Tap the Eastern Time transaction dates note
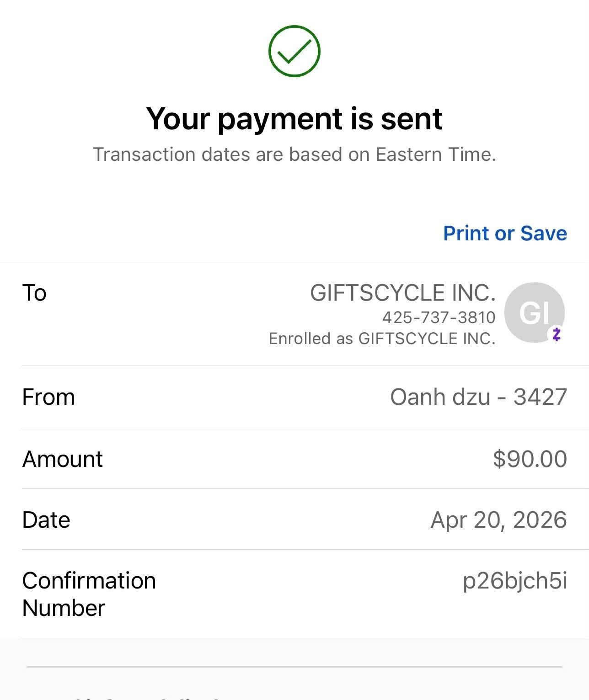Image resolution: width=589 pixels, height=700 pixels. tap(294, 154)
